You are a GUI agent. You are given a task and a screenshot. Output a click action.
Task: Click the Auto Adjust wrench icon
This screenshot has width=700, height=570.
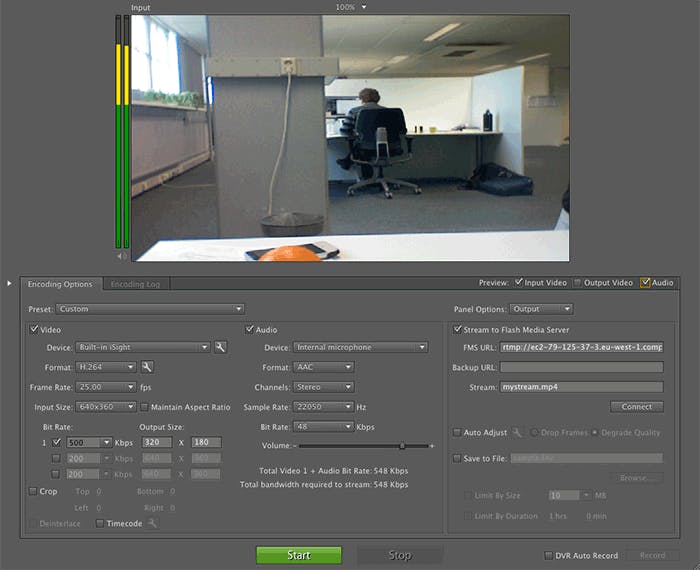[517, 433]
